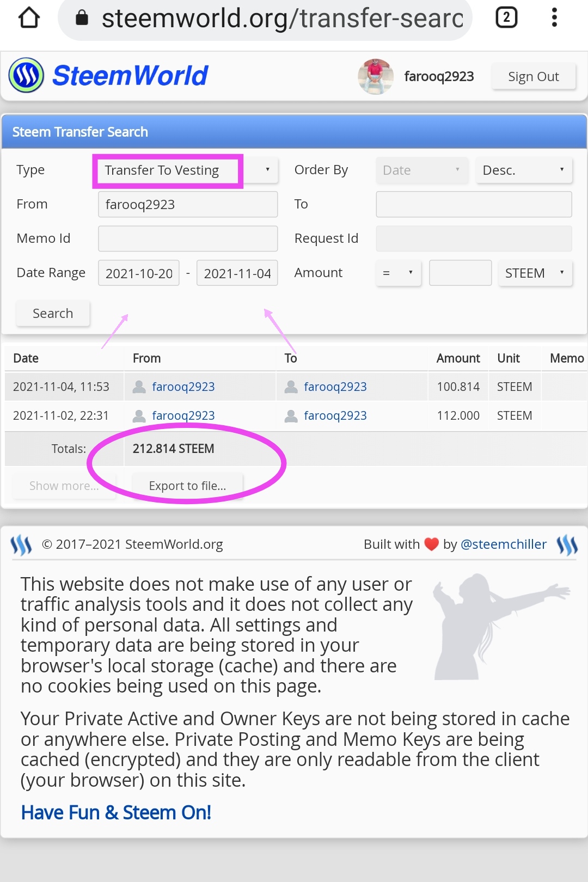Click the Amount column header
Screen dimensions: 588x882
click(458, 358)
